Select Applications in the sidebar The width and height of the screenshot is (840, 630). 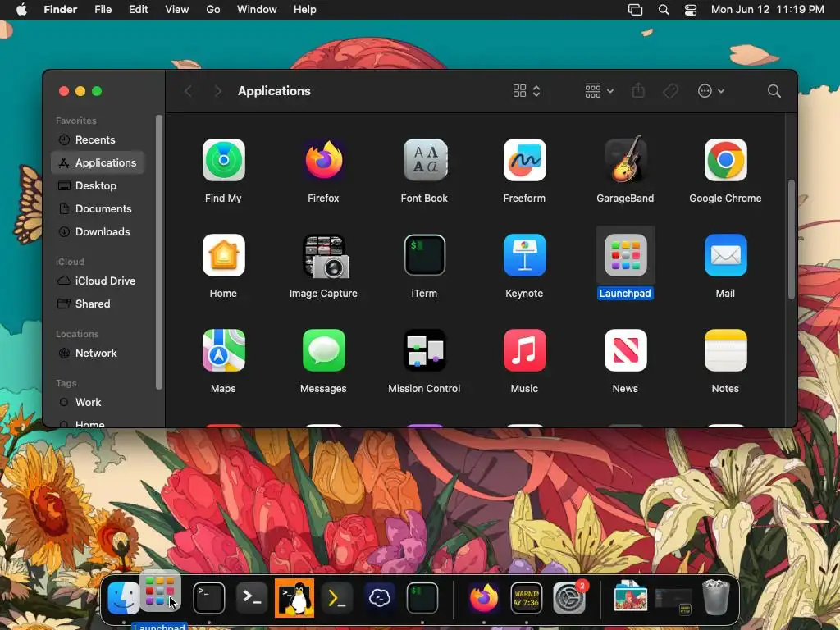coord(98,163)
